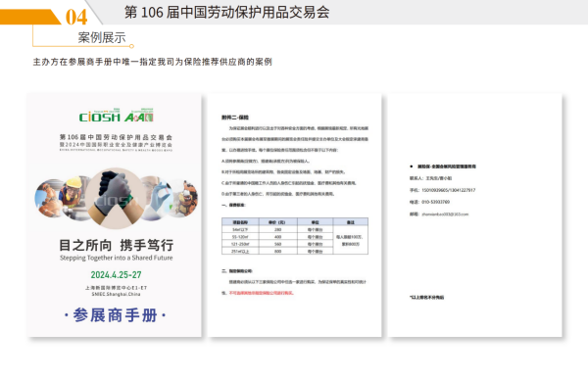Open the insurance appendix page thumbnail
The height and width of the screenshot is (381, 588).
[x=295, y=215]
